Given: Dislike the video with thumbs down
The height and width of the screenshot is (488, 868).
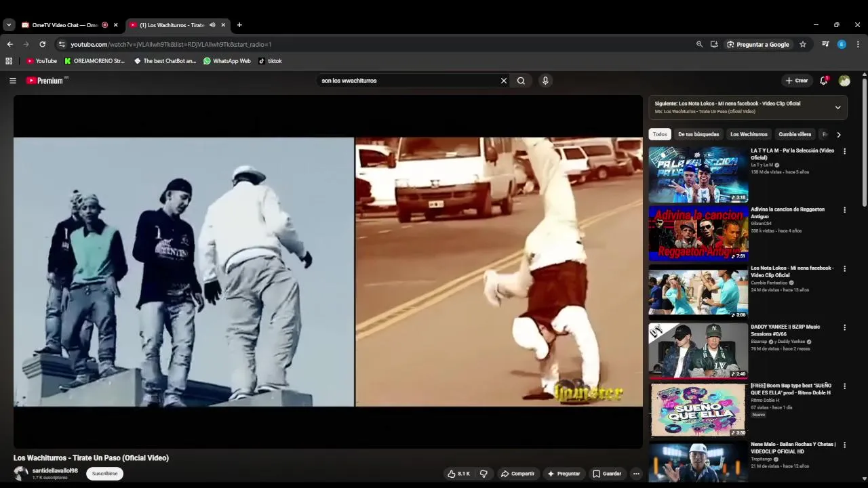Looking at the screenshot, I should (x=484, y=474).
